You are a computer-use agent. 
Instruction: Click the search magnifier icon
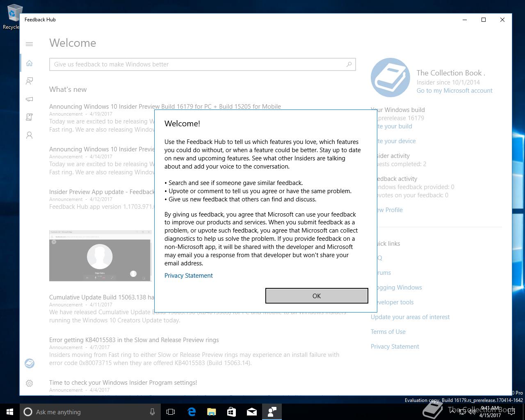pos(349,64)
